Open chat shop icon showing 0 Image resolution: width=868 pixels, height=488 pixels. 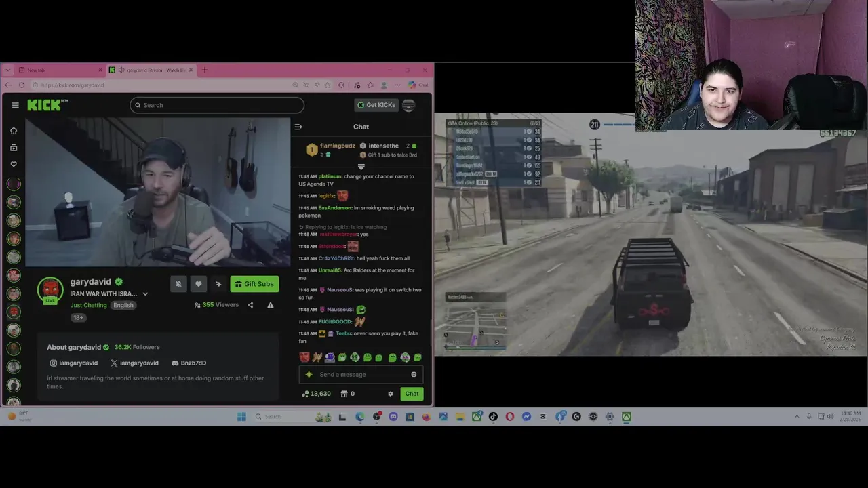click(347, 394)
